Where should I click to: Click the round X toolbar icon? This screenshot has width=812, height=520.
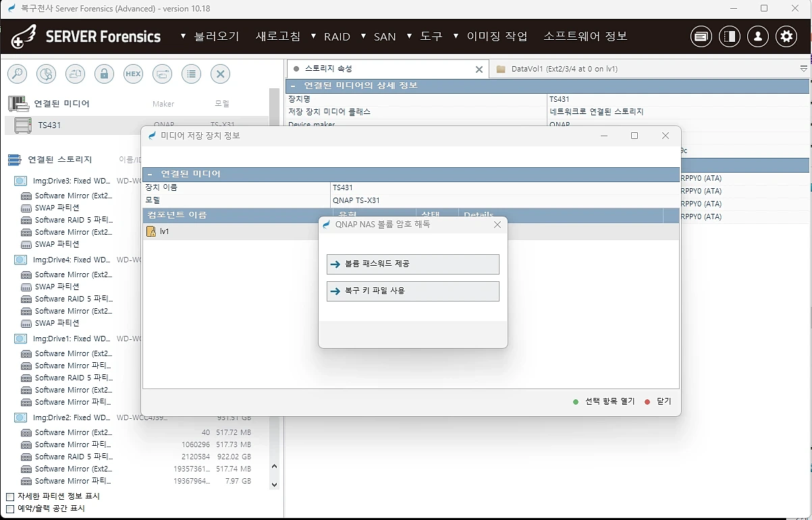click(x=221, y=74)
